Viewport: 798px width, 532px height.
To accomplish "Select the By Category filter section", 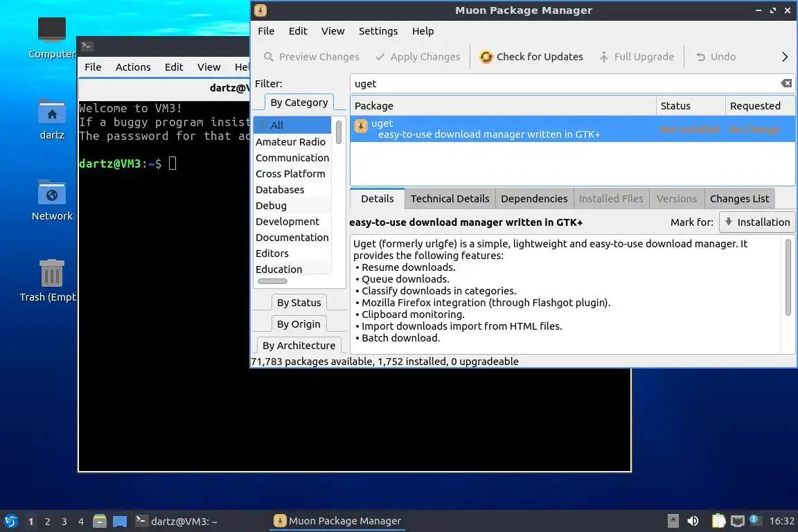I will [299, 103].
